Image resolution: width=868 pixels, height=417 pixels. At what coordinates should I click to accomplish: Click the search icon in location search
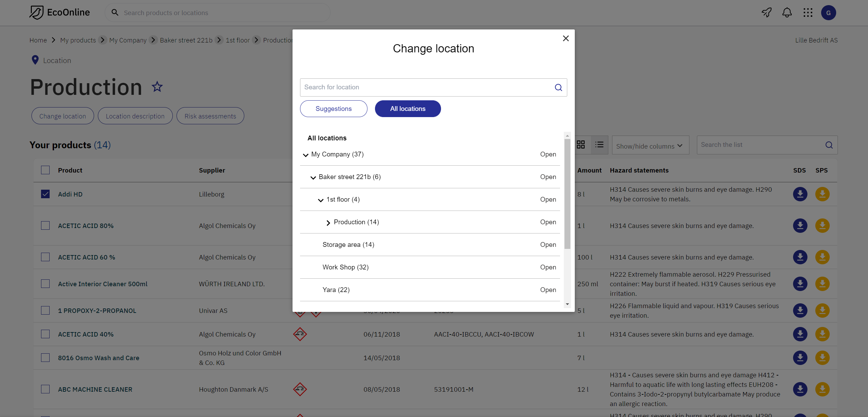click(558, 87)
